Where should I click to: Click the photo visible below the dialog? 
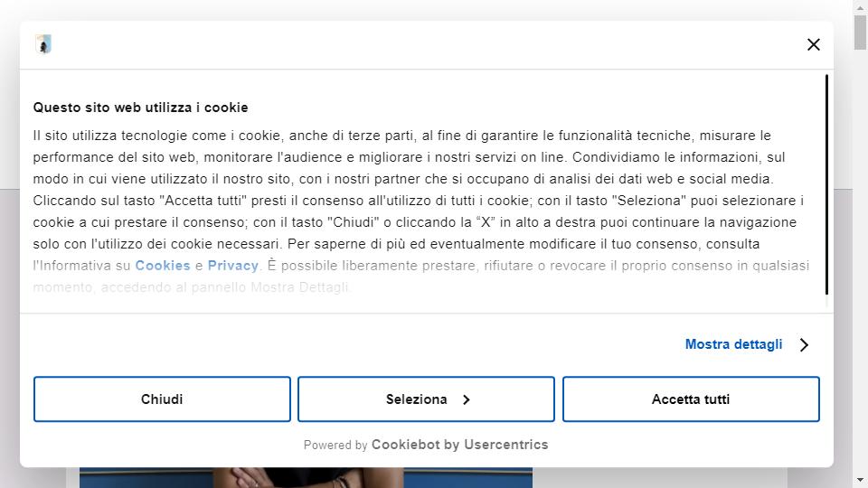tap(306, 477)
